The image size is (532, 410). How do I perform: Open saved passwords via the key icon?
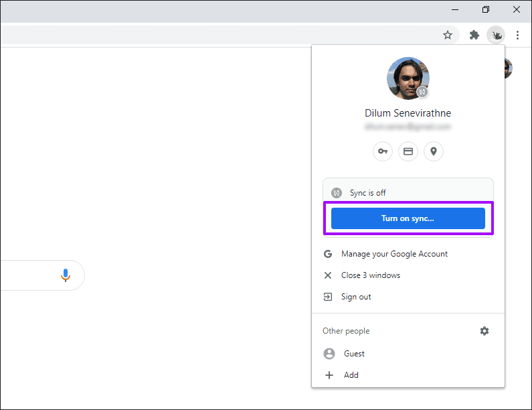[382, 151]
